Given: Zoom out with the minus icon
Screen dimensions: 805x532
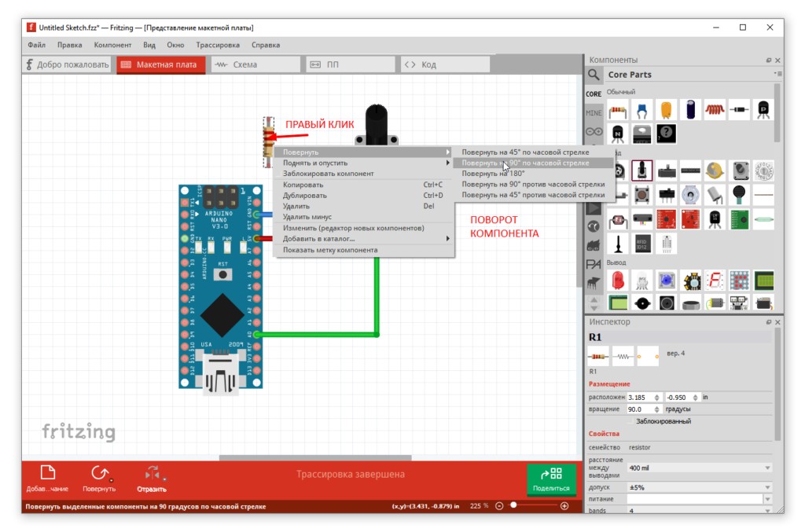Looking at the screenshot, I should [499, 506].
